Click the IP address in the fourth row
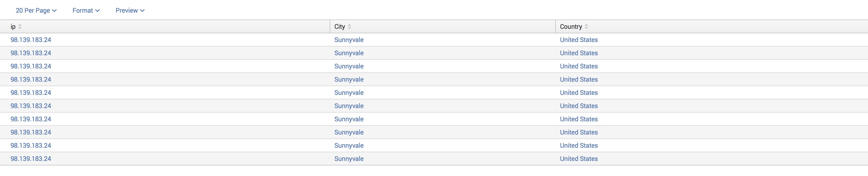The image size is (868, 176). (31, 80)
